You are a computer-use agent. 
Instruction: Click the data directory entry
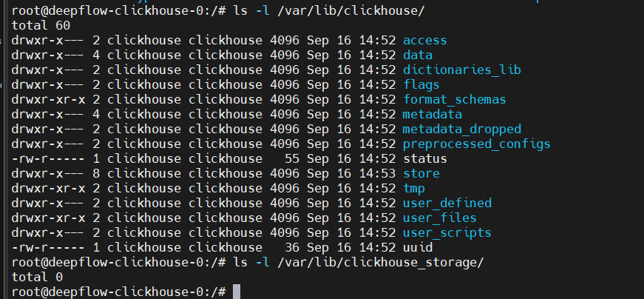[418, 55]
